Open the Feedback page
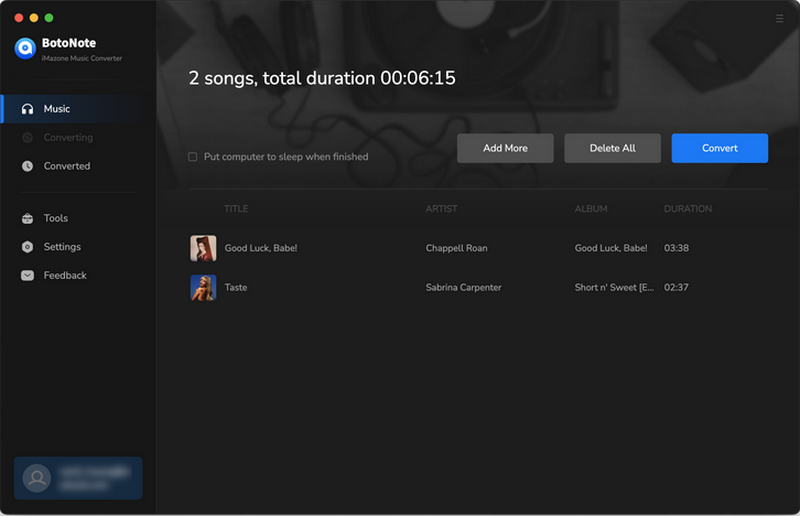Screen dimensions: 800x516 tap(79, 276)
